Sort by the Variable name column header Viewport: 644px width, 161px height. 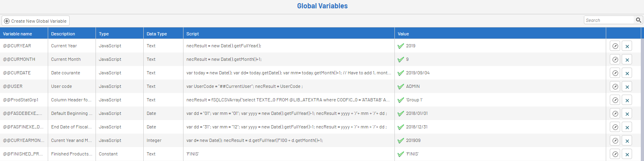coord(18,34)
